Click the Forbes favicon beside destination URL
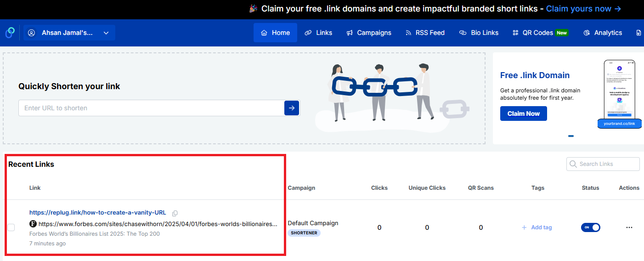644x261 pixels. pos(33,224)
